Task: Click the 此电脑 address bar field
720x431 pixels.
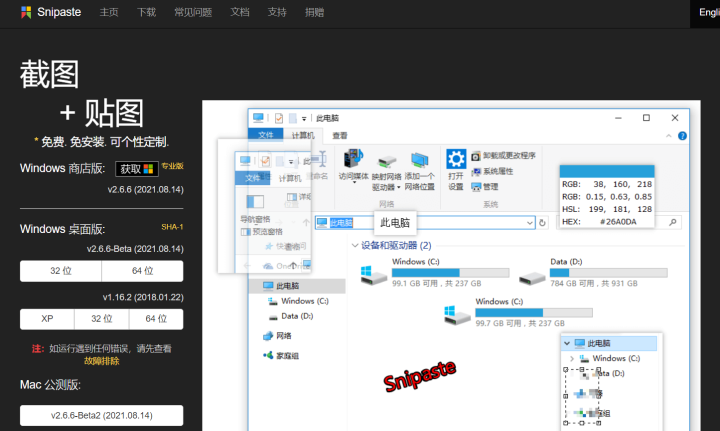Action: pos(425,223)
